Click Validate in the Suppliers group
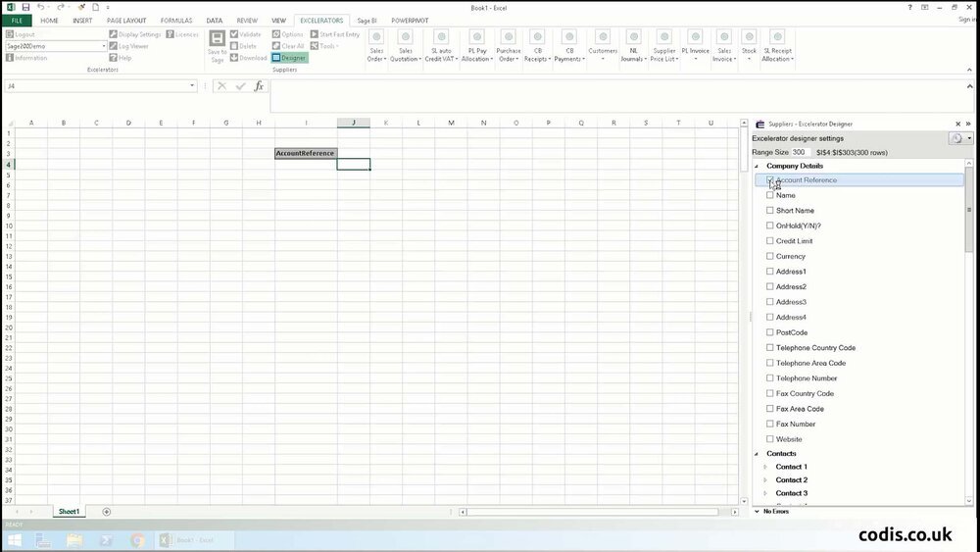 (x=246, y=34)
